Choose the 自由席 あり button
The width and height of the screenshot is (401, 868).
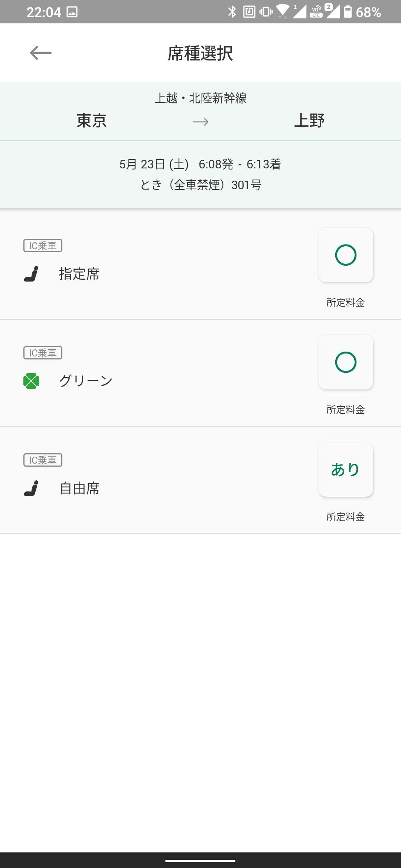(x=346, y=470)
